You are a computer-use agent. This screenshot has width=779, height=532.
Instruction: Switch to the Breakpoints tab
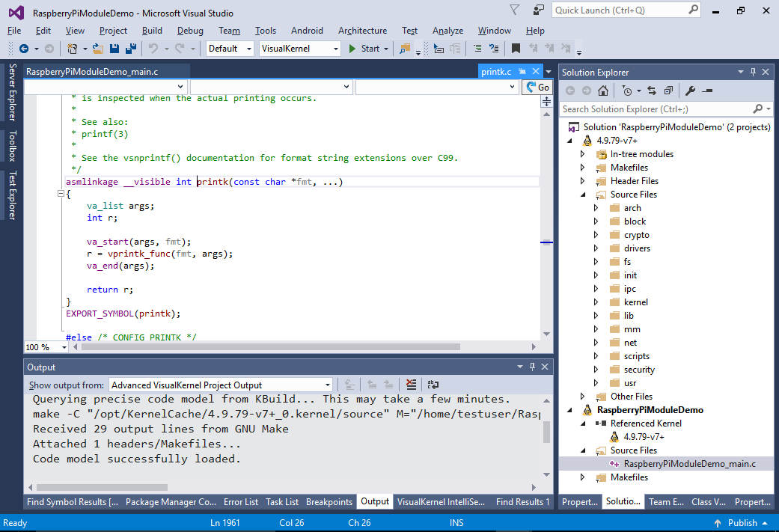click(x=329, y=502)
